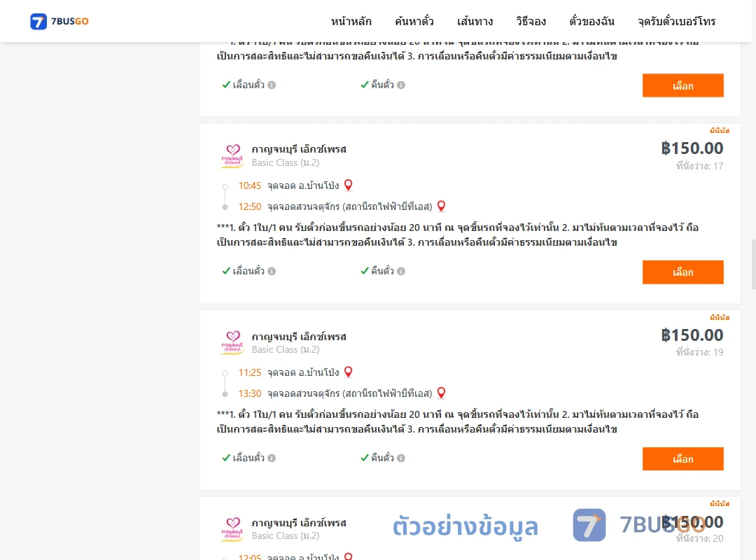
Task: Click the 12:50 arrival time
Action: 250,206
